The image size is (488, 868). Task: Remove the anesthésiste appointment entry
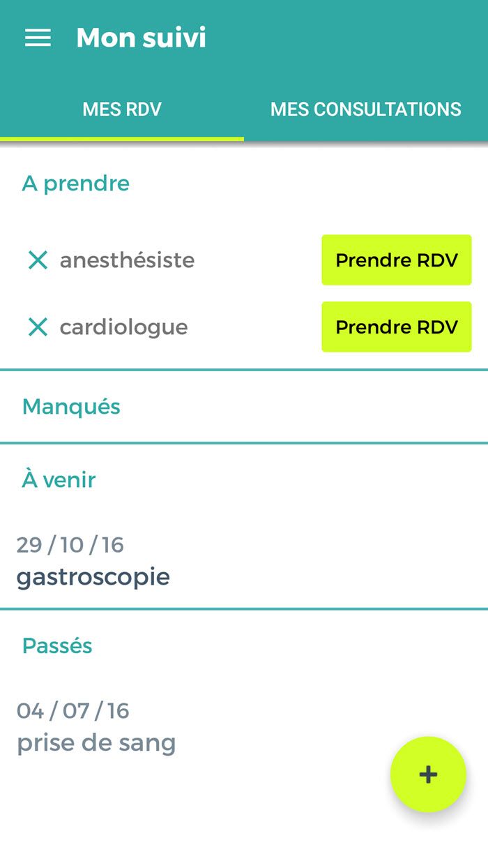pyautogui.click(x=38, y=260)
